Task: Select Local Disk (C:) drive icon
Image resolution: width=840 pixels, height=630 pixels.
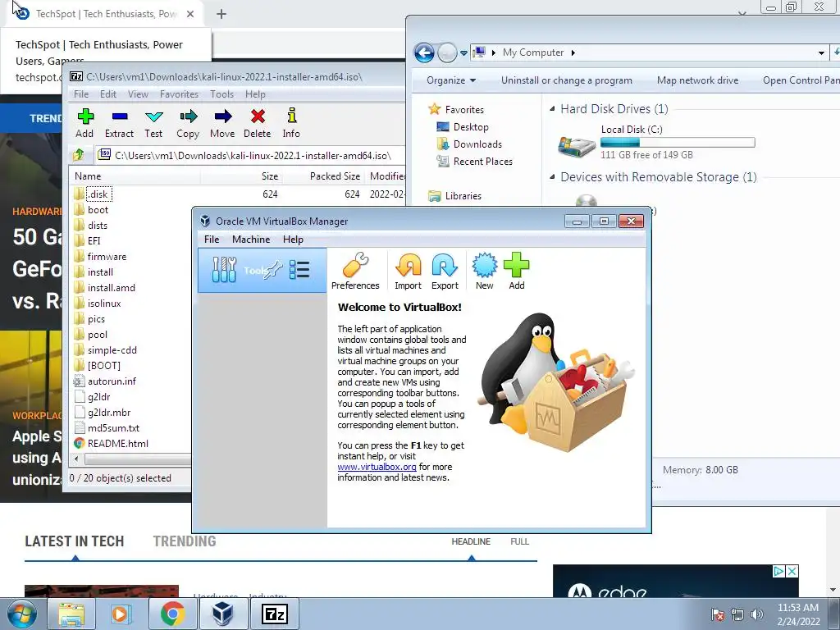Action: (x=577, y=146)
